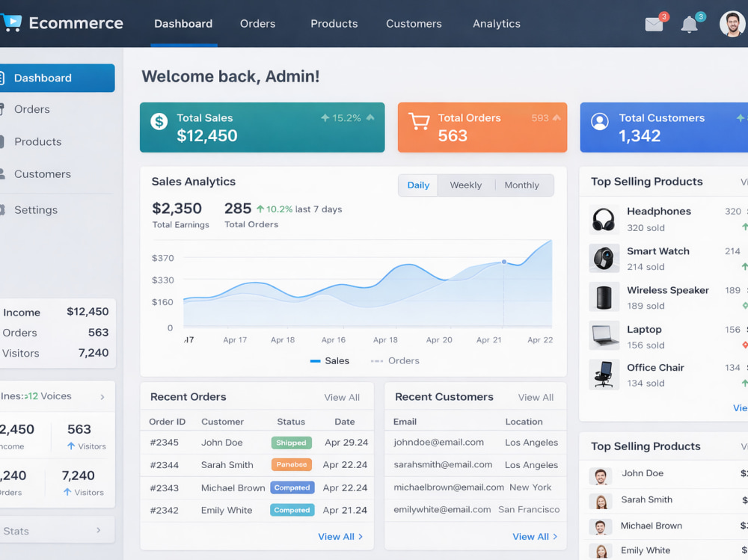748x560 pixels.
Task: Click View All in Recent Customers header
Action: click(x=536, y=397)
